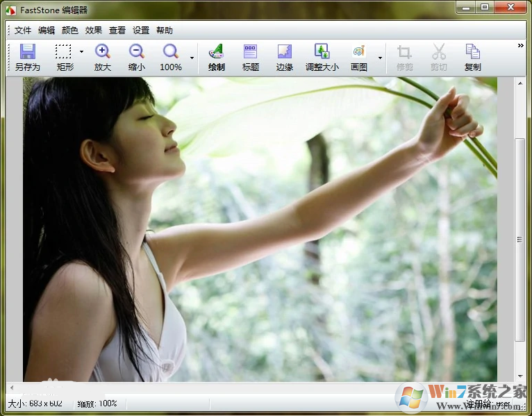Screen dimensions: 532x416
Task: Open the 颜色 menu
Action: (70, 31)
